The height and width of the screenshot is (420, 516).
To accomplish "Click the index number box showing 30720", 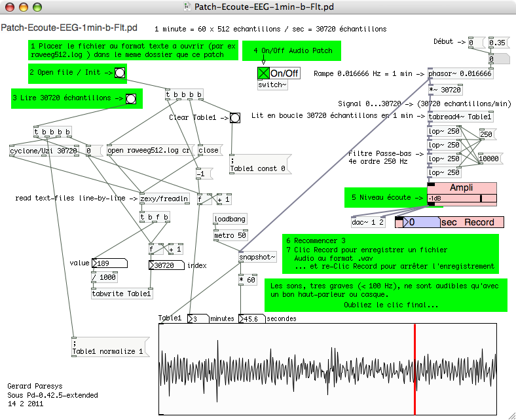I will coord(166,265).
